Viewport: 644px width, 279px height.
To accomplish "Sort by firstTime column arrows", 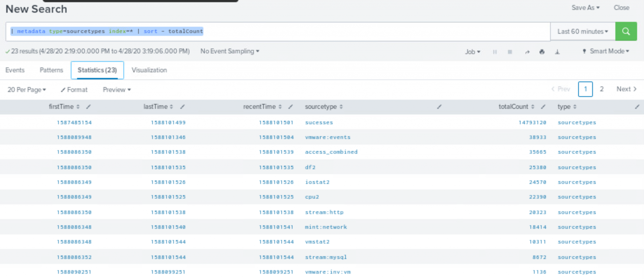I will click(x=78, y=107).
